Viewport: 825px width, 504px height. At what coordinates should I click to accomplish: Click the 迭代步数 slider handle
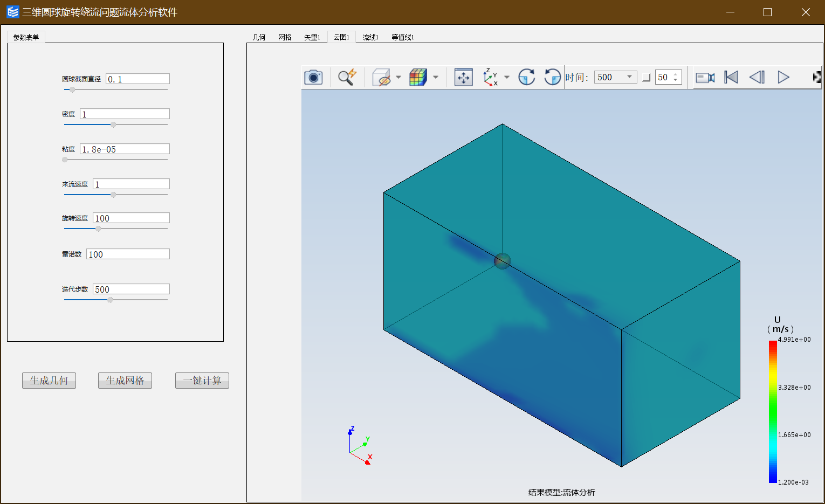[x=110, y=300]
